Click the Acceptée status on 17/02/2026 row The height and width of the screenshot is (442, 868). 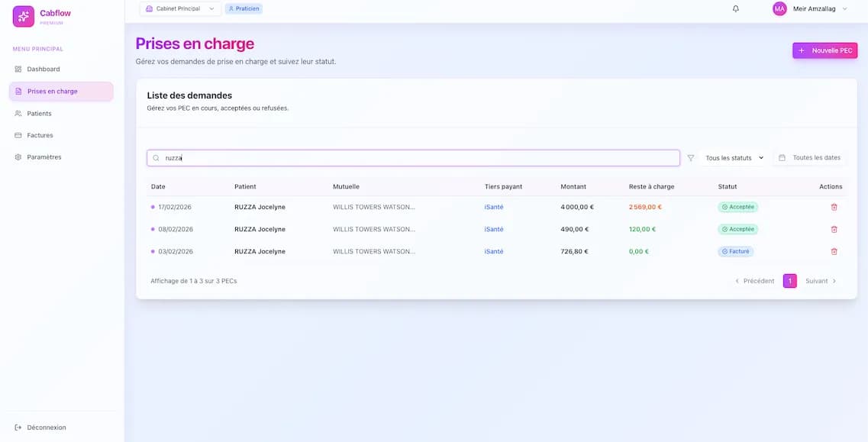pyautogui.click(x=738, y=207)
